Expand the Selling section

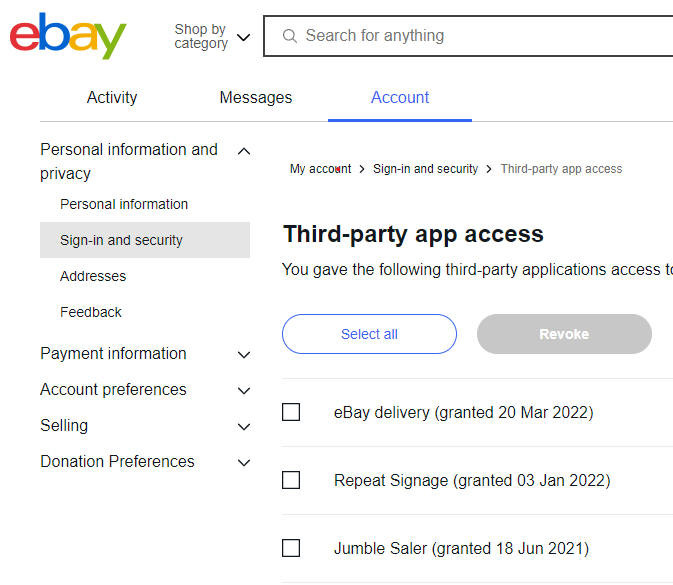(243, 426)
